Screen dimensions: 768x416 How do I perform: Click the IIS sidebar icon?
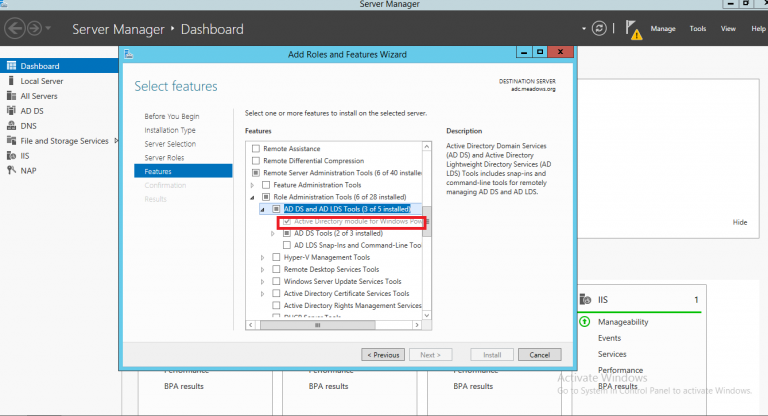pos(11,155)
